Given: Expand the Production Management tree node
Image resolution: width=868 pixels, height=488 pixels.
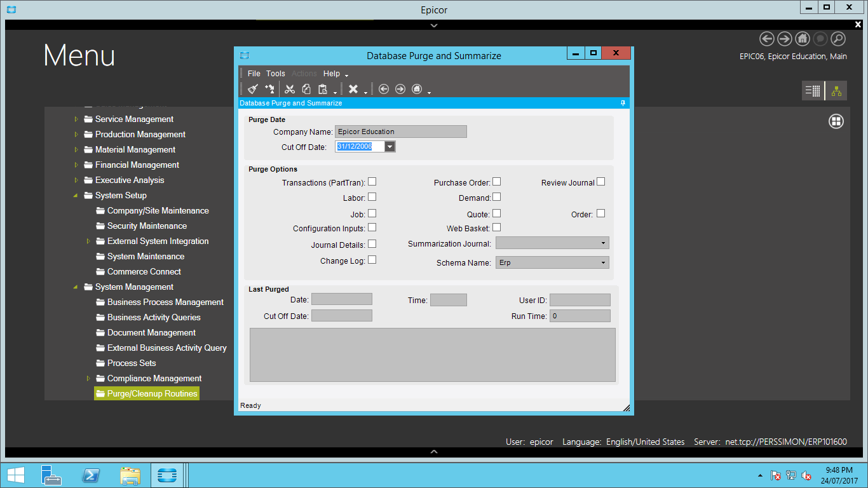Looking at the screenshot, I should [x=76, y=134].
